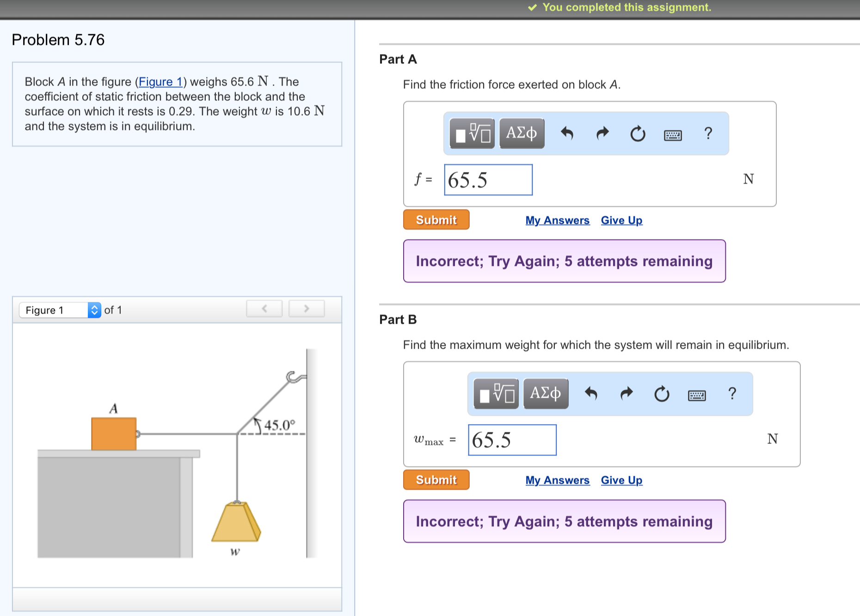This screenshot has height=616, width=860.
Task: Redo edit in Part A toolbar
Action: click(x=602, y=134)
